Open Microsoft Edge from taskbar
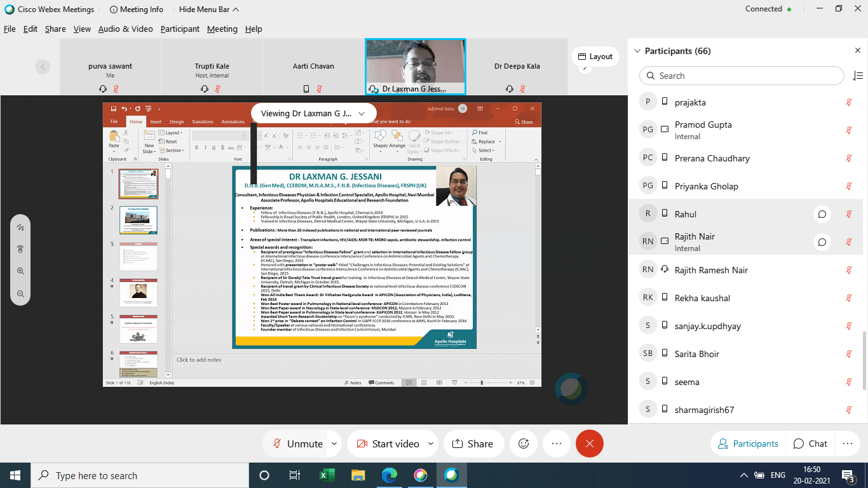The height and width of the screenshot is (488, 868). pos(389,475)
